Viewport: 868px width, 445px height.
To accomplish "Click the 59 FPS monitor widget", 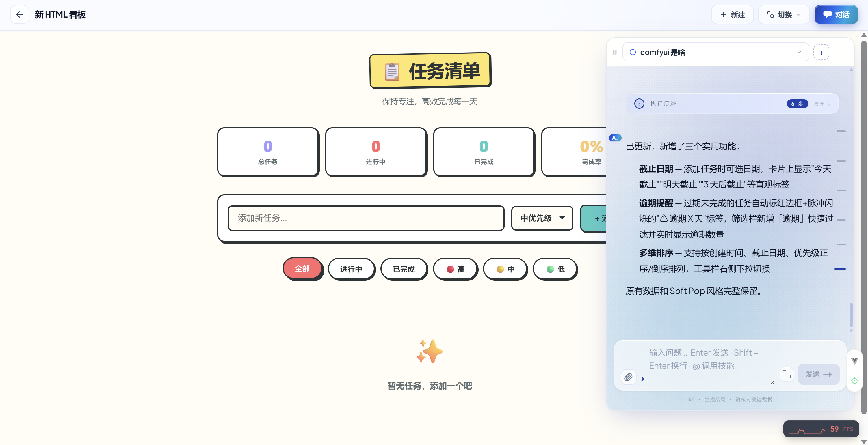I will [x=821, y=429].
